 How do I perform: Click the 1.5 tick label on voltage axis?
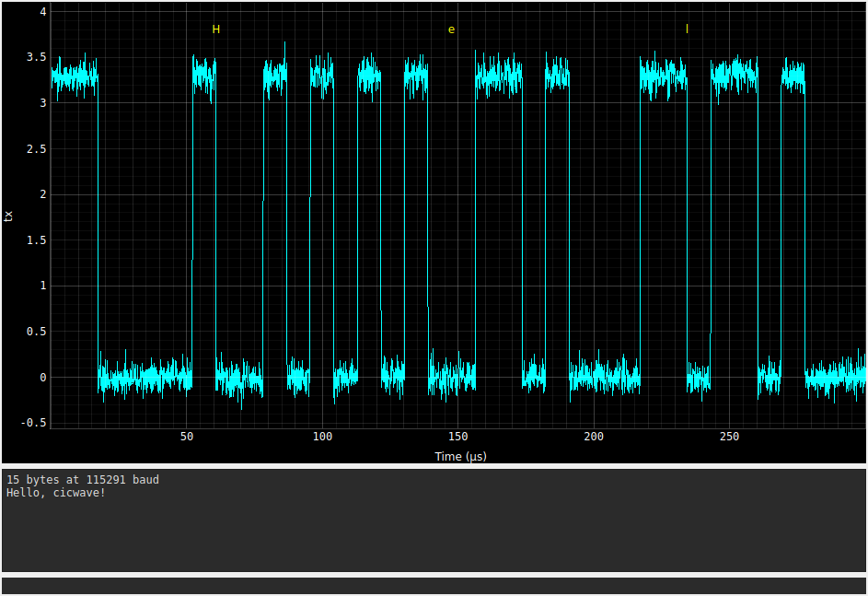[x=37, y=240]
